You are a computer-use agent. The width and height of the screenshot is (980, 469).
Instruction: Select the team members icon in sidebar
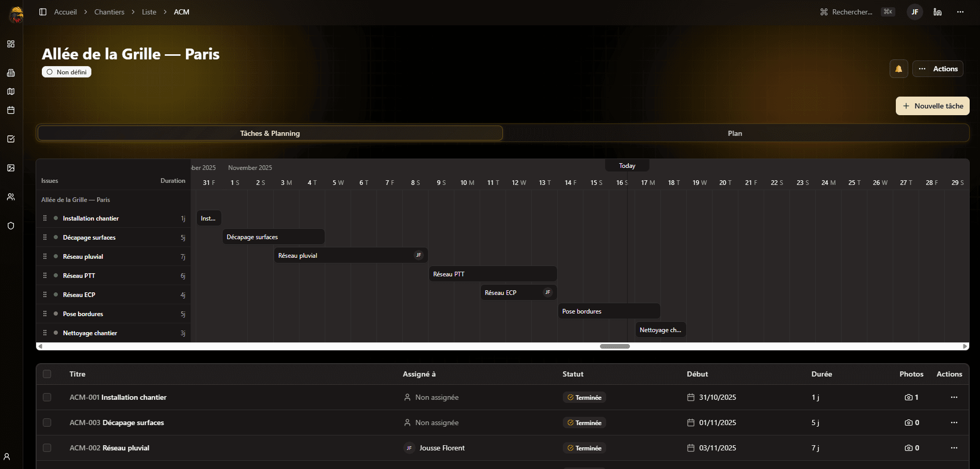10,197
